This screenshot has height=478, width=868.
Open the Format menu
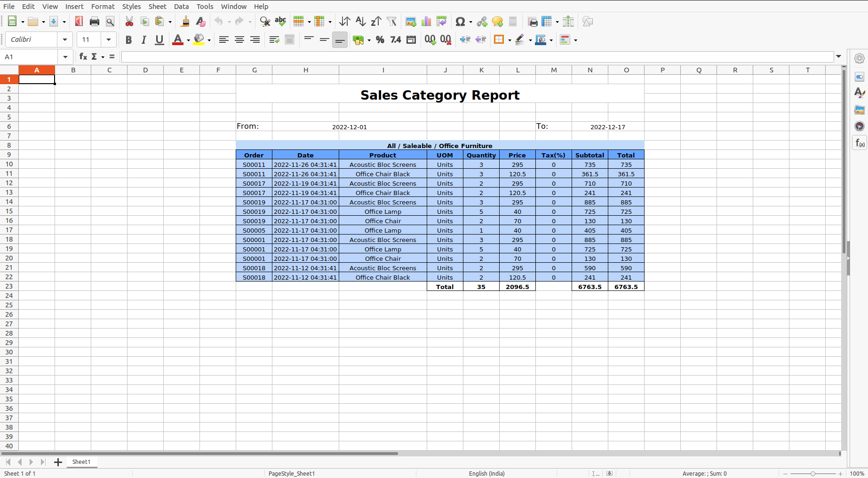tap(103, 6)
